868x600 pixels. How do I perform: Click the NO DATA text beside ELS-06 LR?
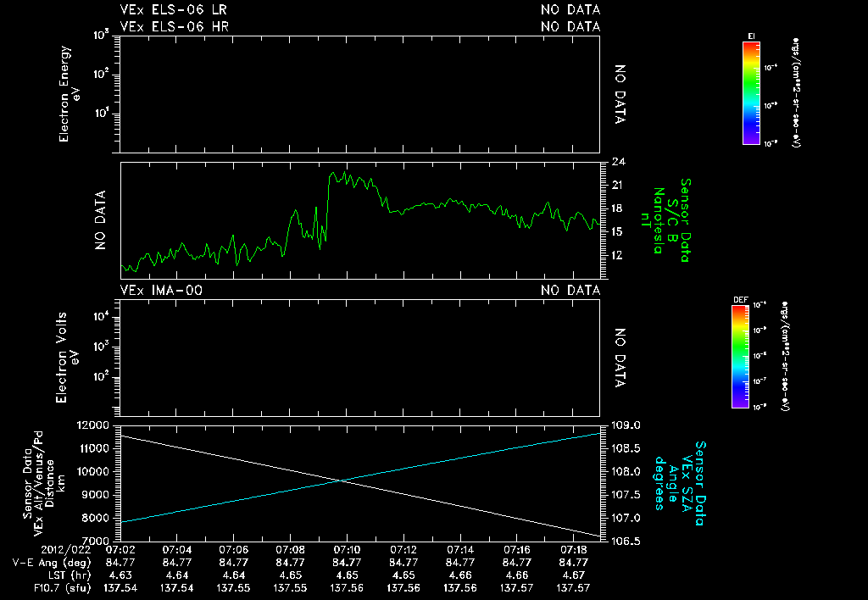point(570,9)
